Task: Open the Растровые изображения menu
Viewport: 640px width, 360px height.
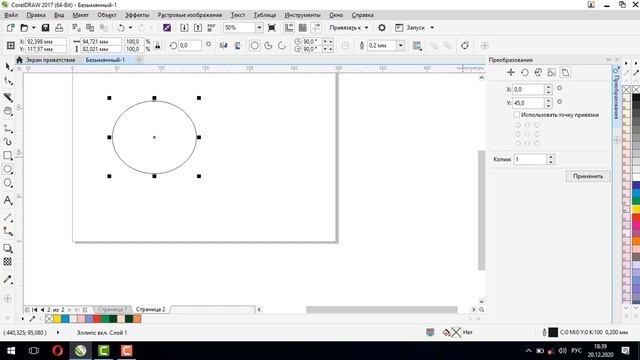Action: [x=190, y=15]
